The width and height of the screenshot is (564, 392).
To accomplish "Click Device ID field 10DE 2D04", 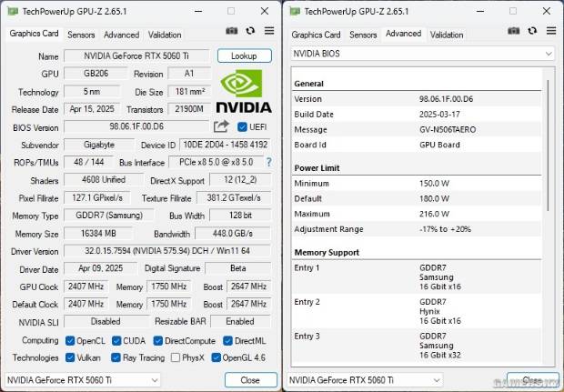I will pos(226,145).
